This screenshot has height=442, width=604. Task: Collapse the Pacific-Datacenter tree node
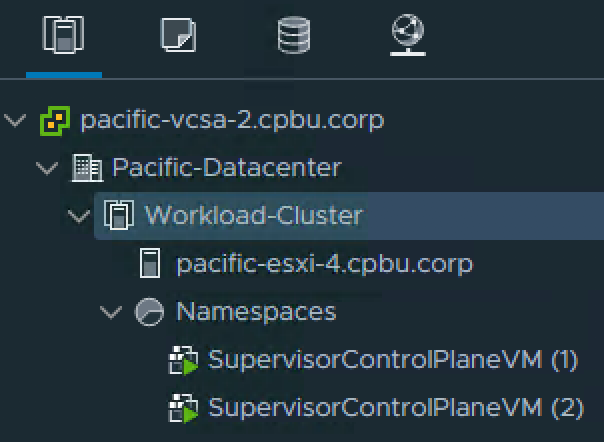pos(47,168)
